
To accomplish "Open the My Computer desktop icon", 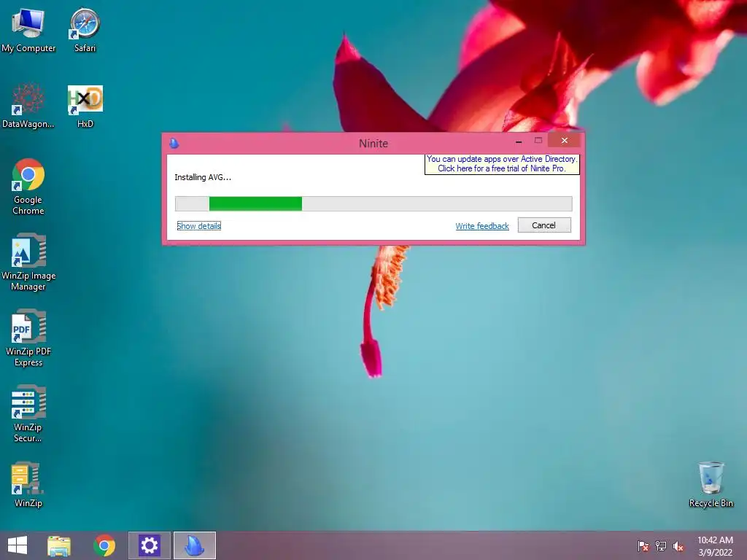I will point(28,29).
